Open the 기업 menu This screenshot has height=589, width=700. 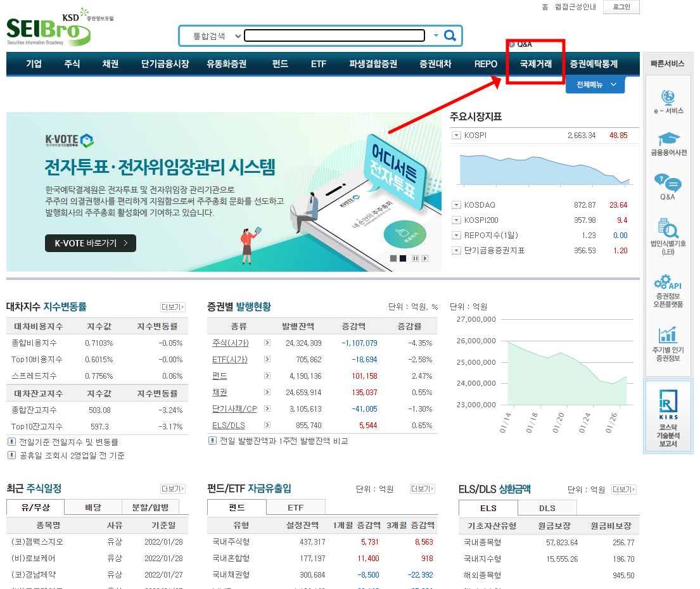[x=34, y=64]
